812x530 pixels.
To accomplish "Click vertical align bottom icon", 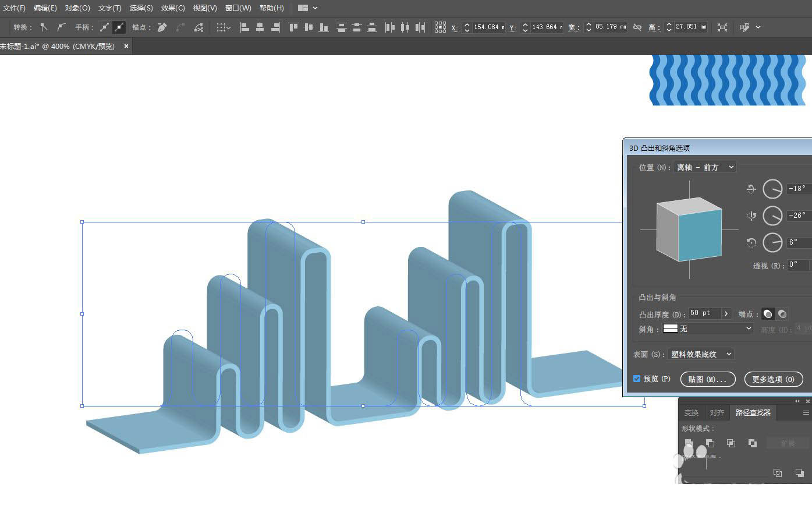I will tap(324, 27).
